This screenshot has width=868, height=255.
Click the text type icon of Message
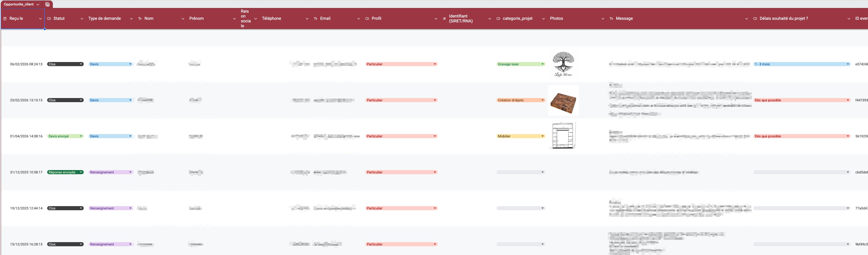(612, 19)
